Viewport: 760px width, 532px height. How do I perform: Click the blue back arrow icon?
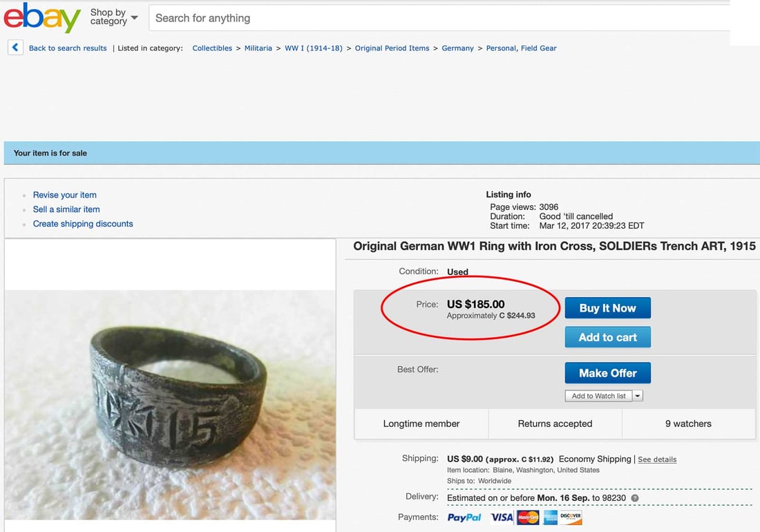tap(15, 47)
